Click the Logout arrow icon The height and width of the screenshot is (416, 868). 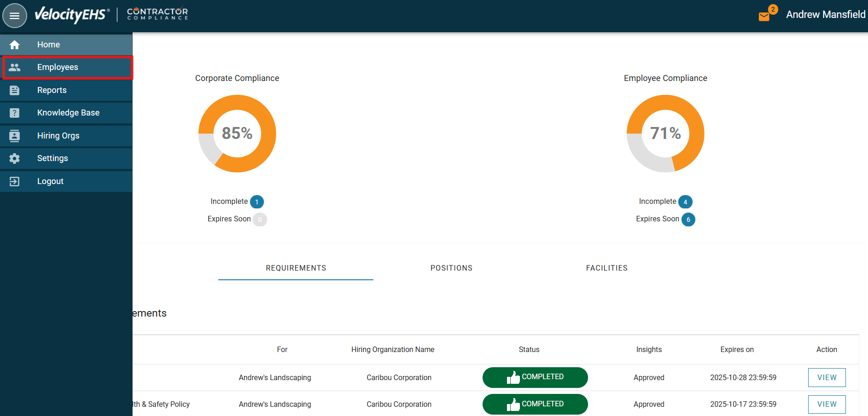click(15, 181)
